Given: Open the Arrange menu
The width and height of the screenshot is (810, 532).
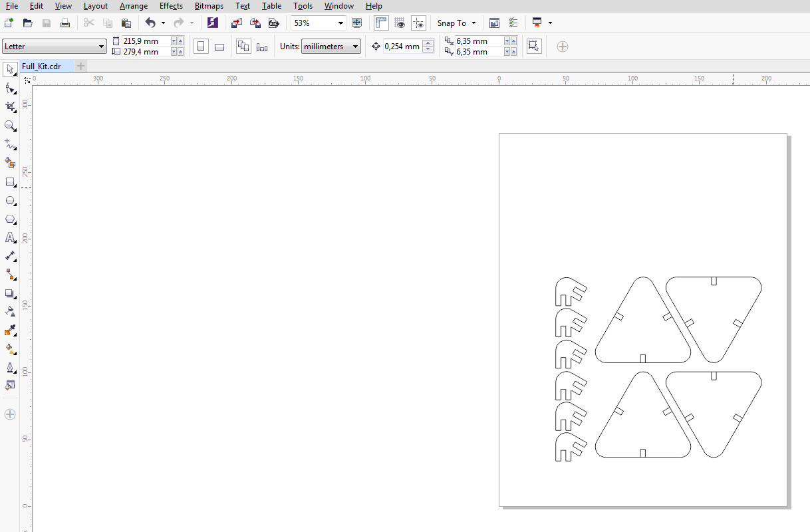Looking at the screenshot, I should 134,6.
